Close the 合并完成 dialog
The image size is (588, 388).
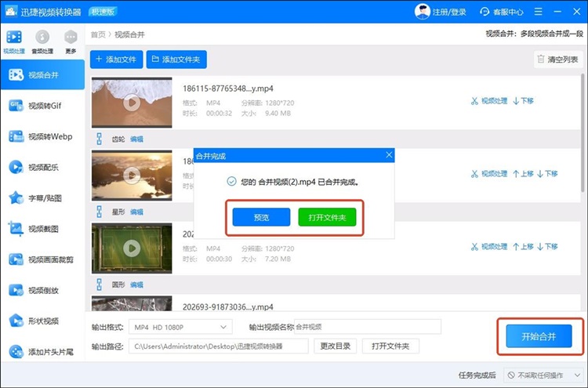389,155
